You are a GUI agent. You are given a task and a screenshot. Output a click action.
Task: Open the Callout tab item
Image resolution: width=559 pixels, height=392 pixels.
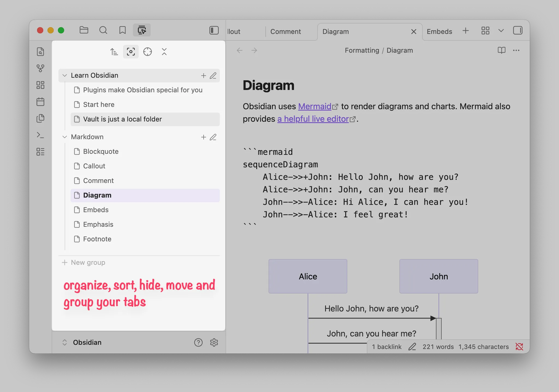[145, 166]
